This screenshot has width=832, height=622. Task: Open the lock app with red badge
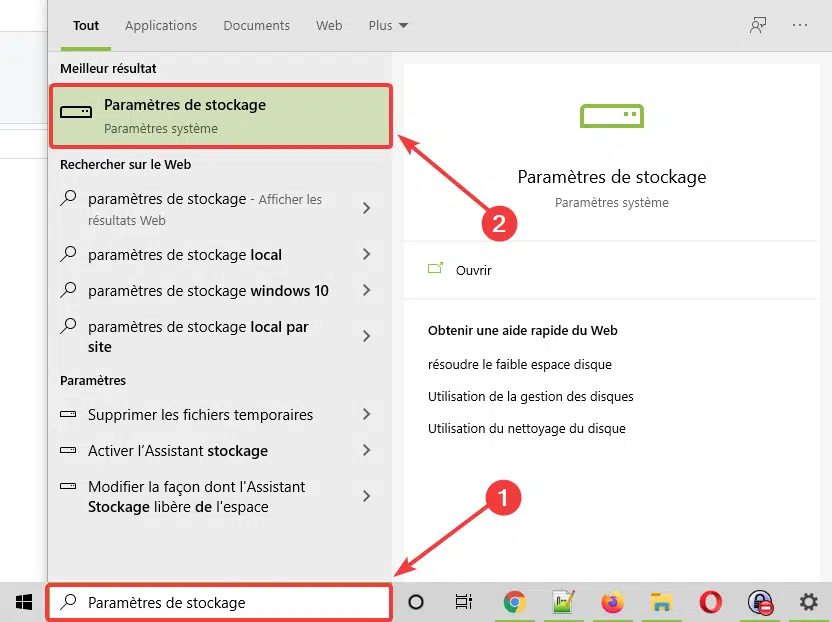point(760,602)
